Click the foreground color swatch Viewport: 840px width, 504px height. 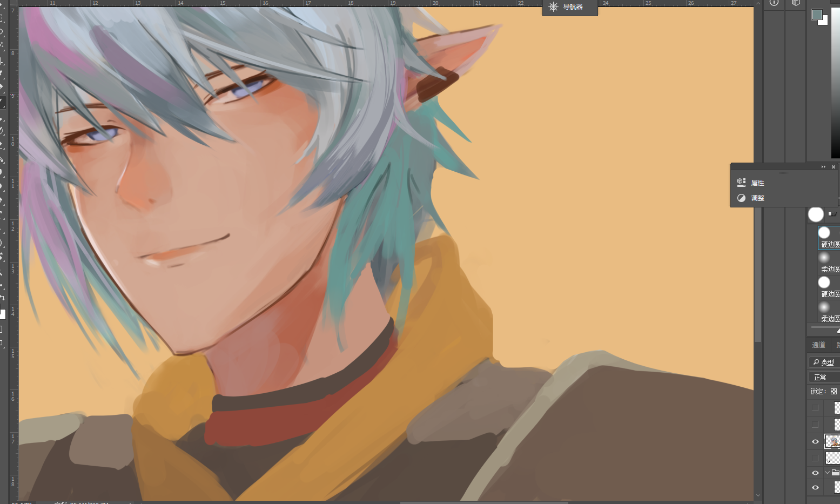[817, 15]
